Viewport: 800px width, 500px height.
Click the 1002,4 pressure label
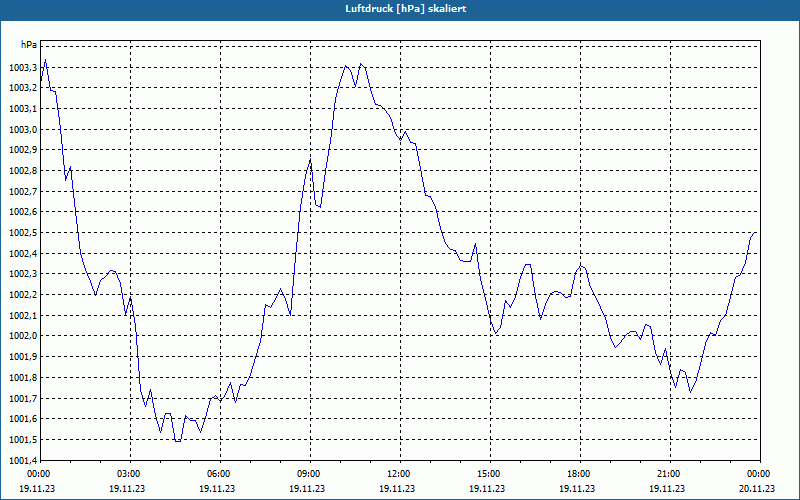point(23,254)
